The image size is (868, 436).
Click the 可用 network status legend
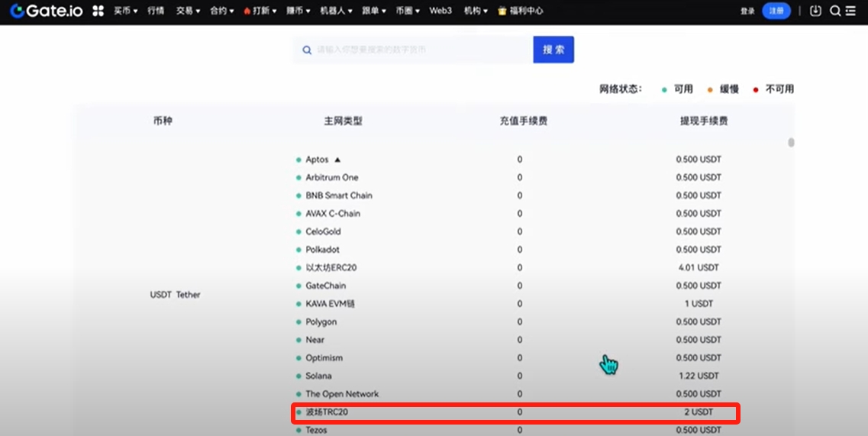(678, 89)
